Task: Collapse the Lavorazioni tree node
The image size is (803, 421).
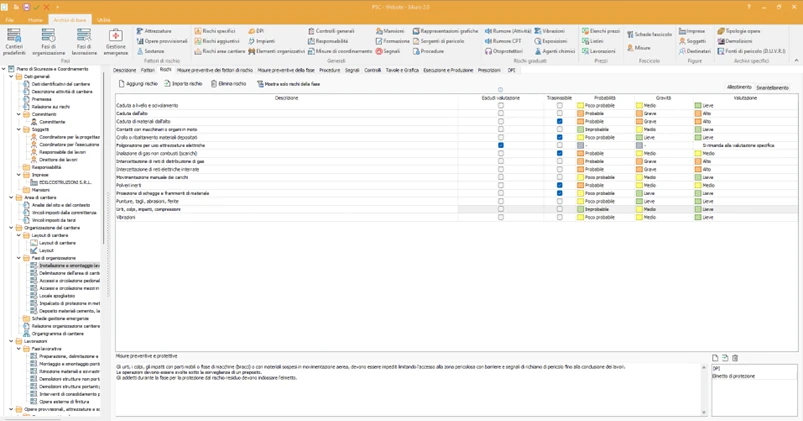Action: point(12,341)
